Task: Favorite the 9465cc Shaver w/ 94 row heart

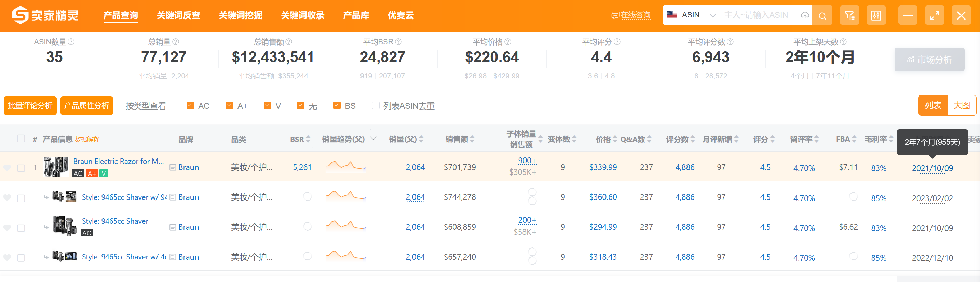Action: [7, 197]
